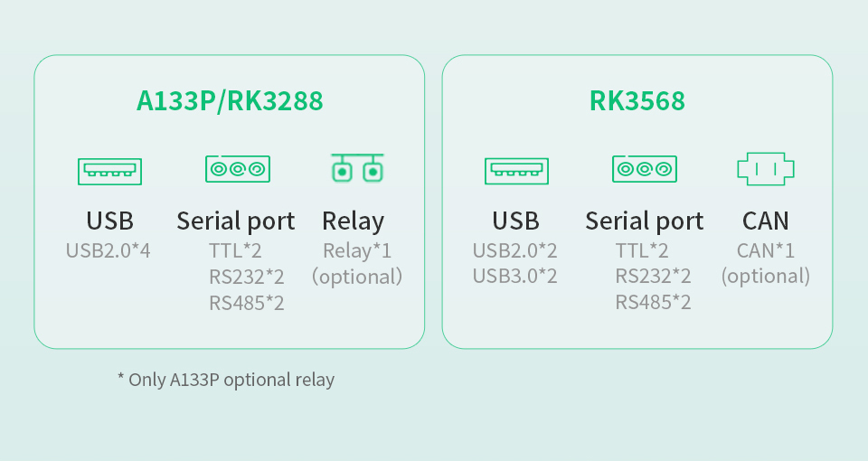Click the USB2.0*4 specification text

click(108, 250)
